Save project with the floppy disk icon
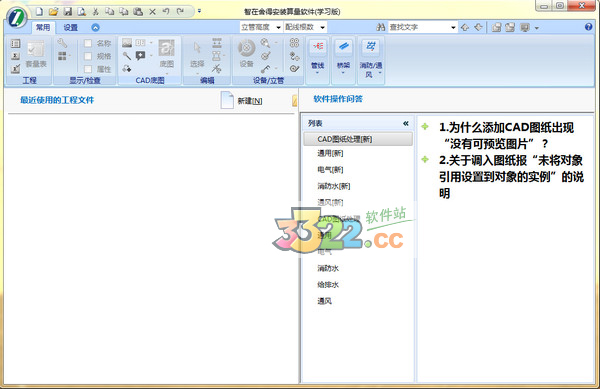600x389 pixels. 68,11
